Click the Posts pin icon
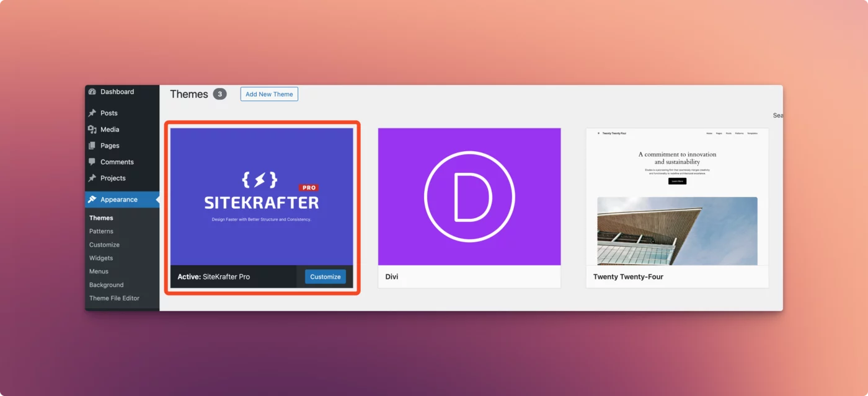The height and width of the screenshot is (396, 868). click(92, 113)
